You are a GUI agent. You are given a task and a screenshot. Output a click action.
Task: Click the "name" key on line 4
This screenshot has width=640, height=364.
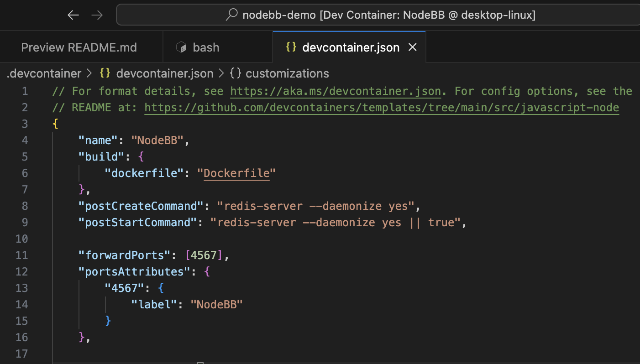[98, 140]
